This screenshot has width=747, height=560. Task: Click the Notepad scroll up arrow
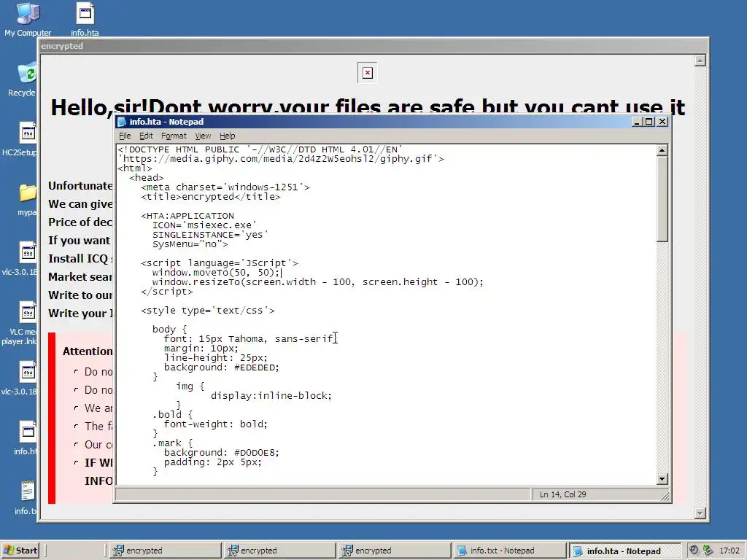coord(662,150)
